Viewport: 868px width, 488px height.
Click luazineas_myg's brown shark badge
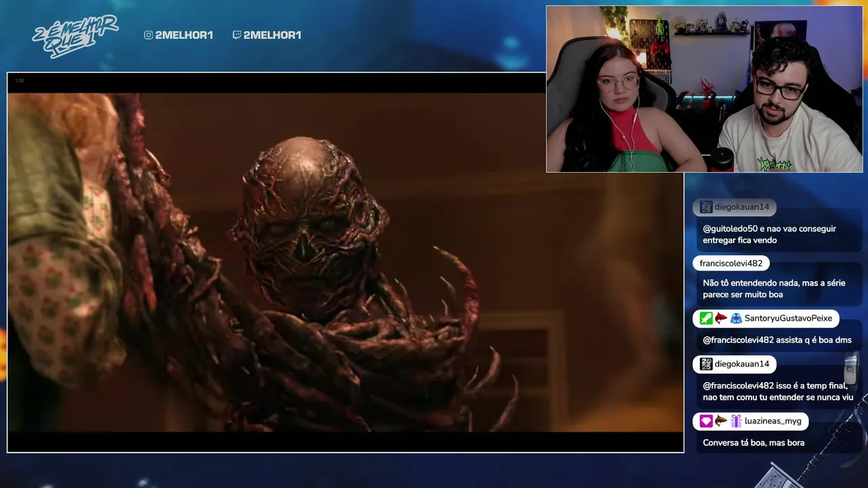click(721, 422)
